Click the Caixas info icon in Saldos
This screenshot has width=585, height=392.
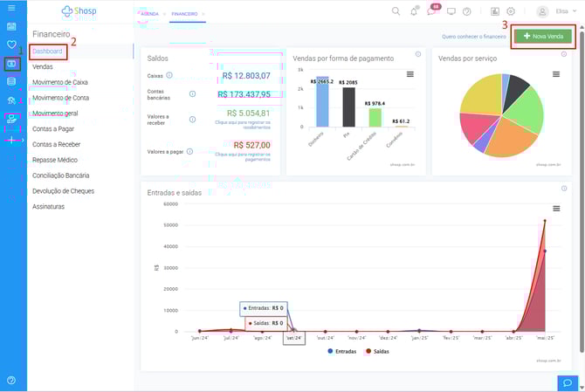click(x=169, y=75)
